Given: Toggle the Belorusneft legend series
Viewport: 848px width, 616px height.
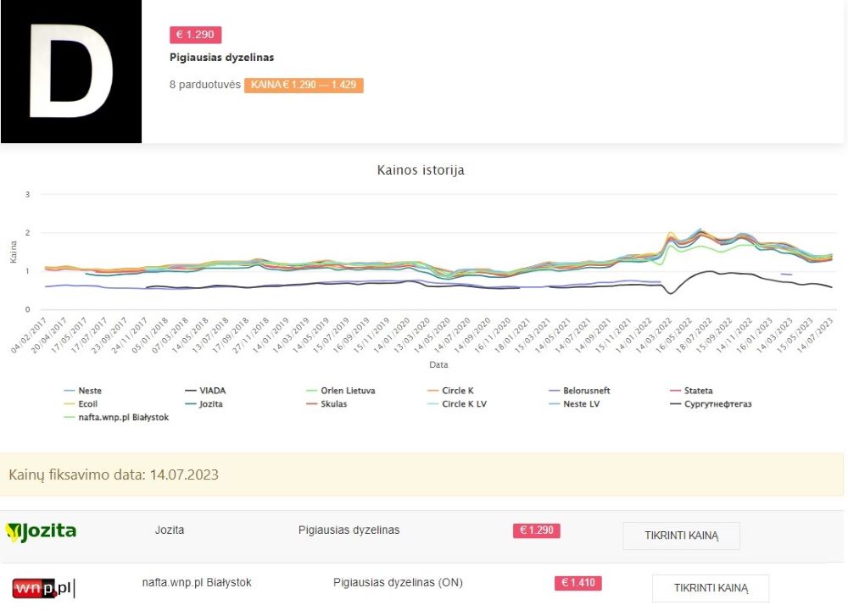Looking at the screenshot, I should click(x=579, y=391).
